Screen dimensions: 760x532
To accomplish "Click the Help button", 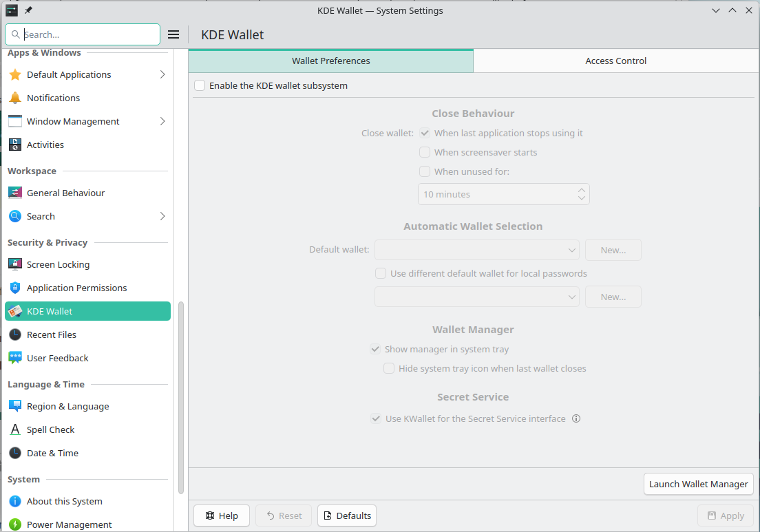I will click(222, 515).
